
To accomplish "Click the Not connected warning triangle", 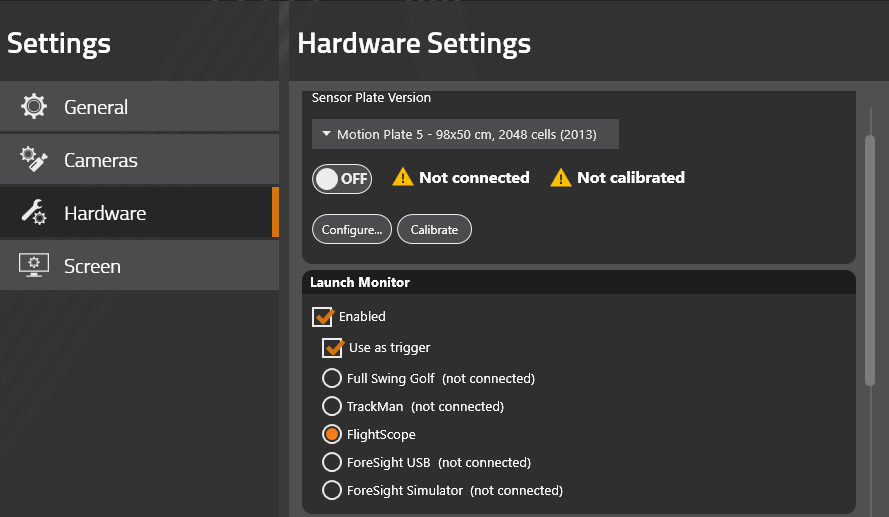I will (x=403, y=177).
